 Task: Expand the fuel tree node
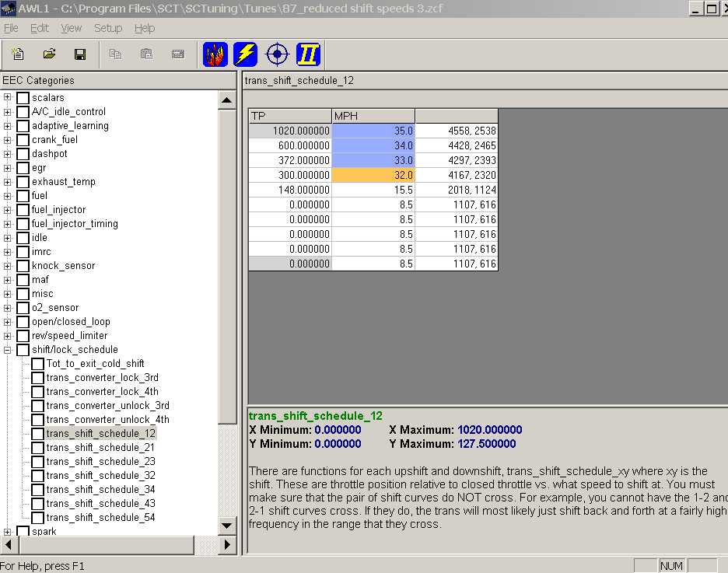(x=8, y=196)
